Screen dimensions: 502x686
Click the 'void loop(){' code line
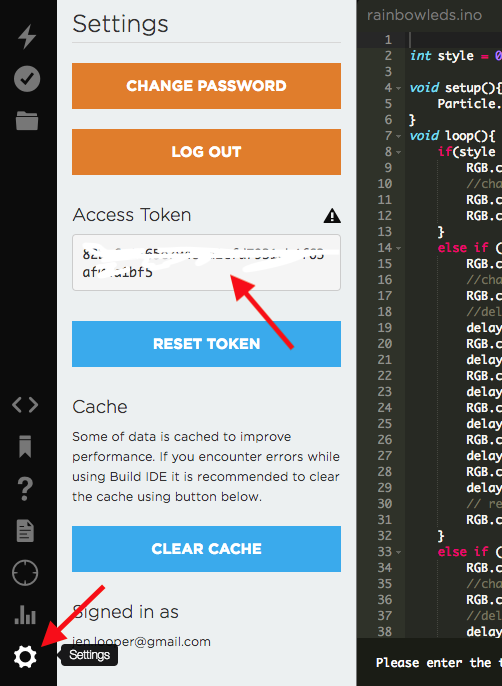pyautogui.click(x=453, y=136)
